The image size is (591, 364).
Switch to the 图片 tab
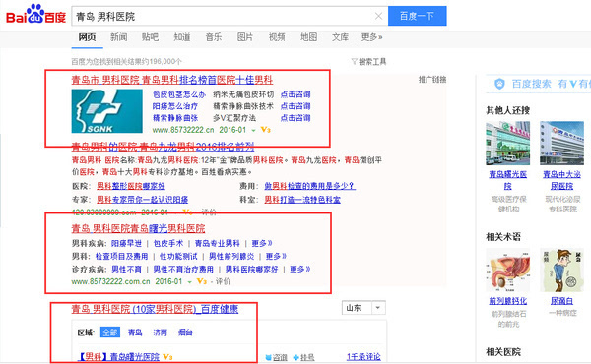245,37
